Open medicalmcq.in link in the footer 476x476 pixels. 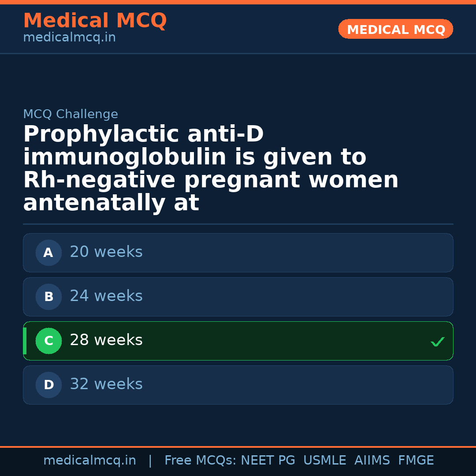click(89, 461)
